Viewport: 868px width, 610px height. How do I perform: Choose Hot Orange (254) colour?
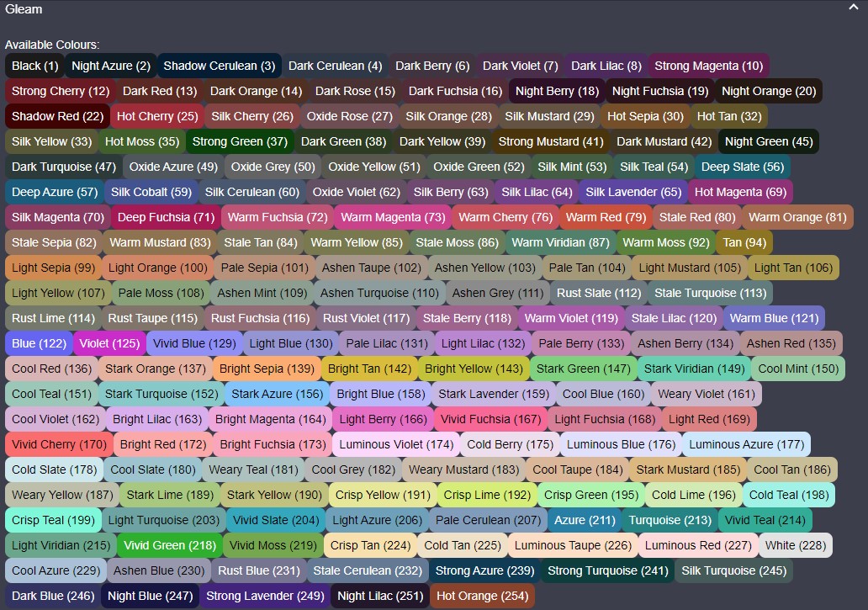pos(482,597)
